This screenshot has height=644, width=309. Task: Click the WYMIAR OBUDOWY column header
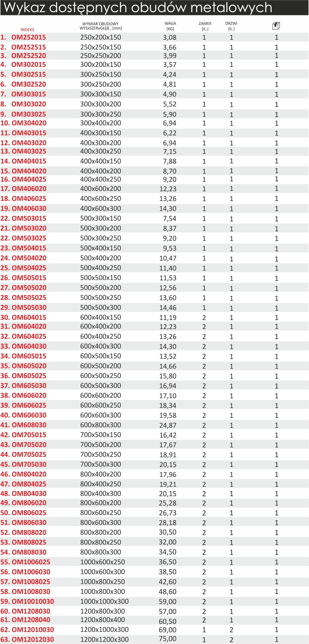tap(100, 26)
